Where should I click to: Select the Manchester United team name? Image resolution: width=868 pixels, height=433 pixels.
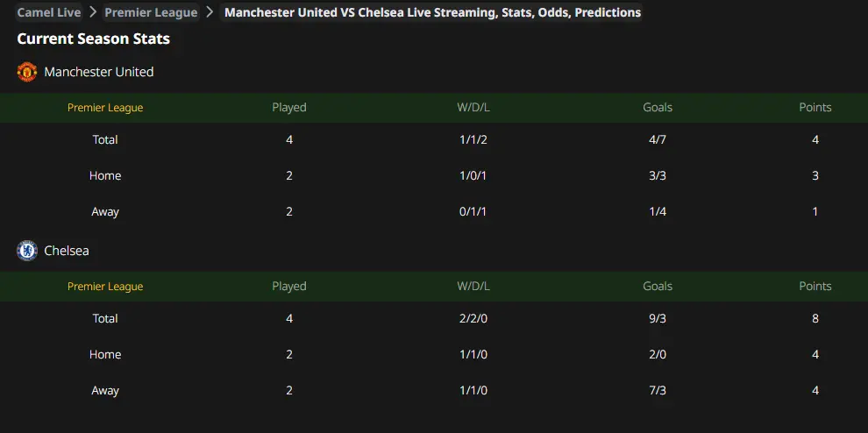pyautogui.click(x=98, y=72)
